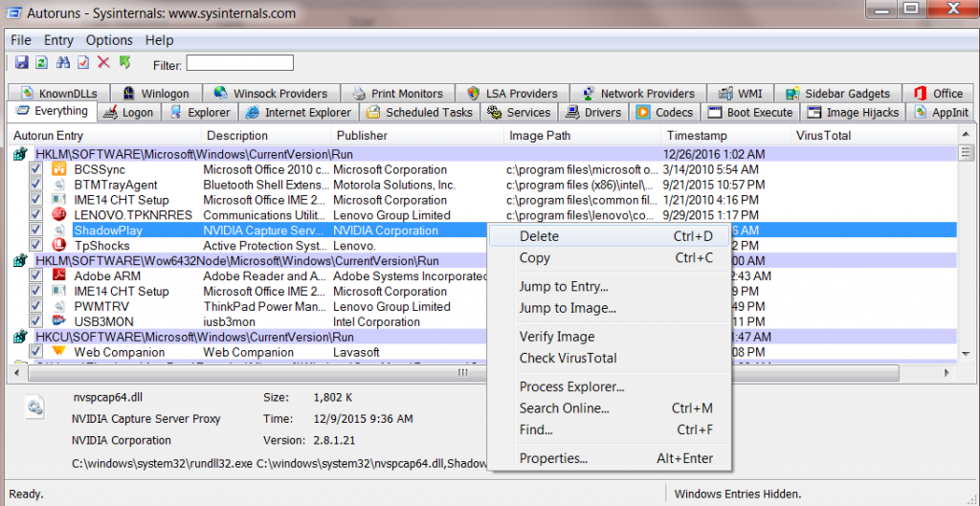Uncheck the PWMTRV checkbox
Screen dimensions: 980x506
click(x=35, y=306)
